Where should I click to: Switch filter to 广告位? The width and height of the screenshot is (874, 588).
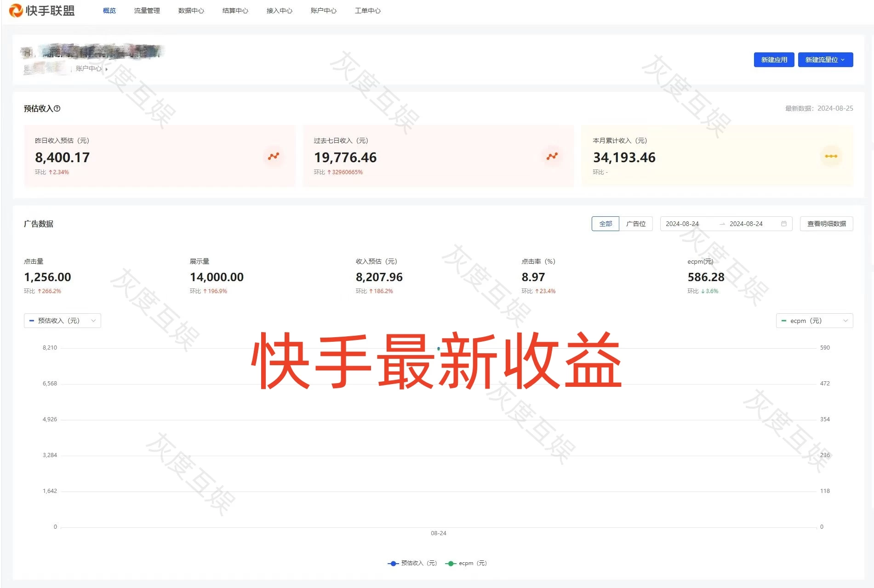637,224
